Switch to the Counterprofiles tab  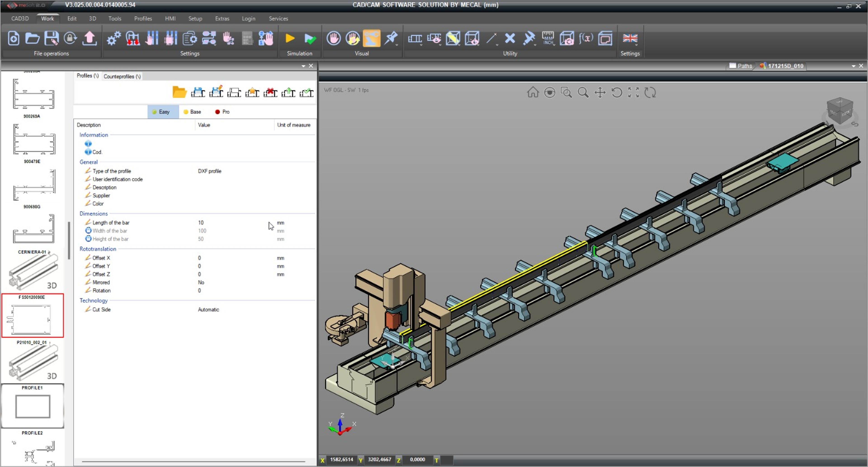[x=122, y=76]
